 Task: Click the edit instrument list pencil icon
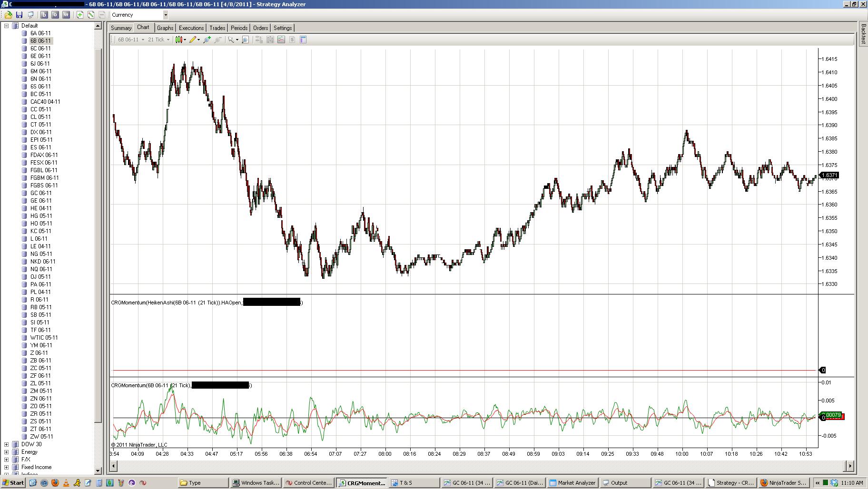coord(91,15)
